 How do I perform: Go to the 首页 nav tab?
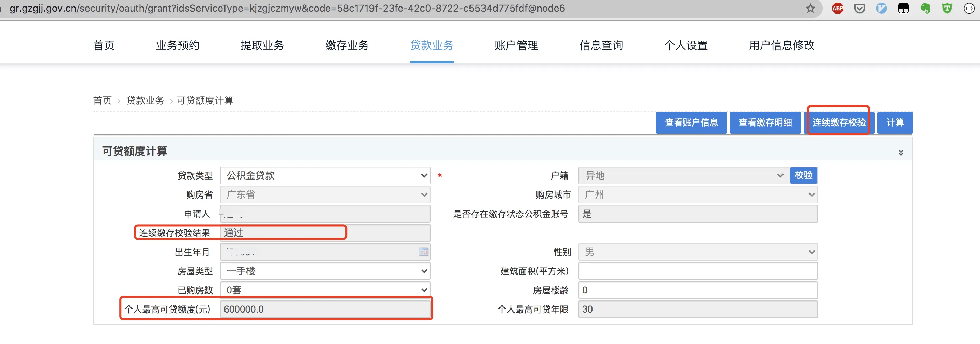(x=104, y=45)
